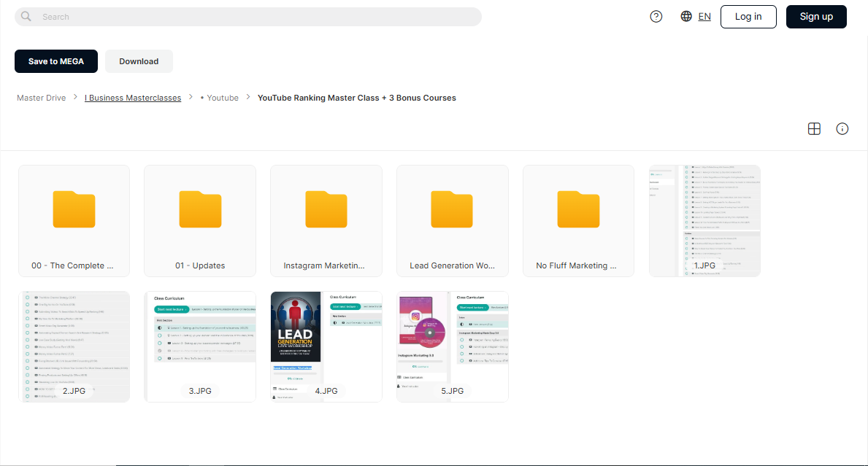Open the 3.JPG image thumbnail
Viewport: 868px width, 466px height.
[x=200, y=346]
